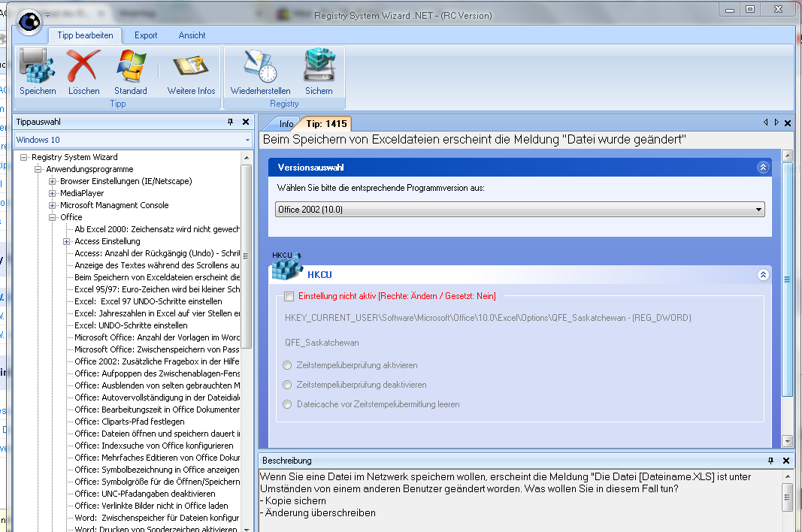The width and height of the screenshot is (802, 532).
Task: Select 'Office: Indexsuche von Office konfigurieren'
Action: point(154,446)
